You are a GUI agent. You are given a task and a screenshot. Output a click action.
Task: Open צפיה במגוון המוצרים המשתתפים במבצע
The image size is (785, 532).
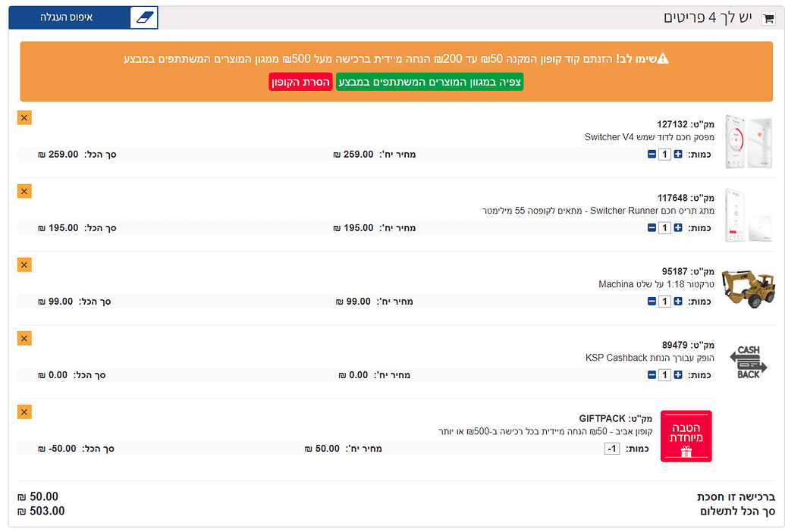click(429, 82)
